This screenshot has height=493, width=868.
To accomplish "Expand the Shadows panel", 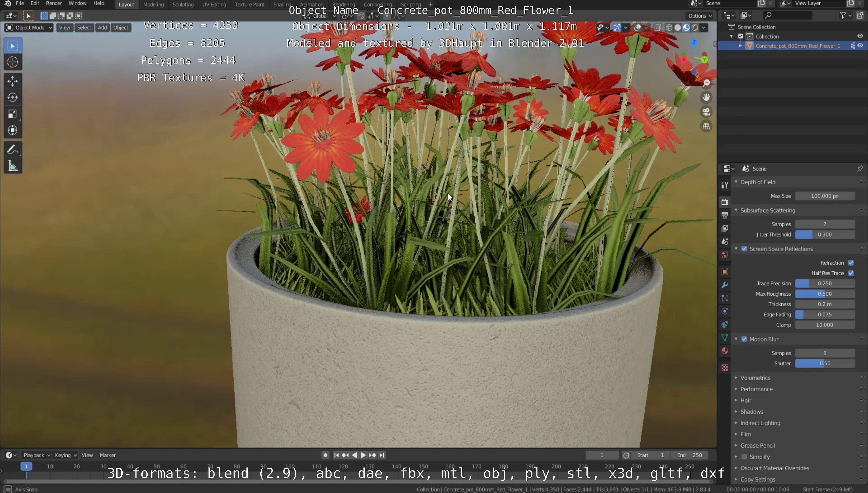I will [x=751, y=412].
